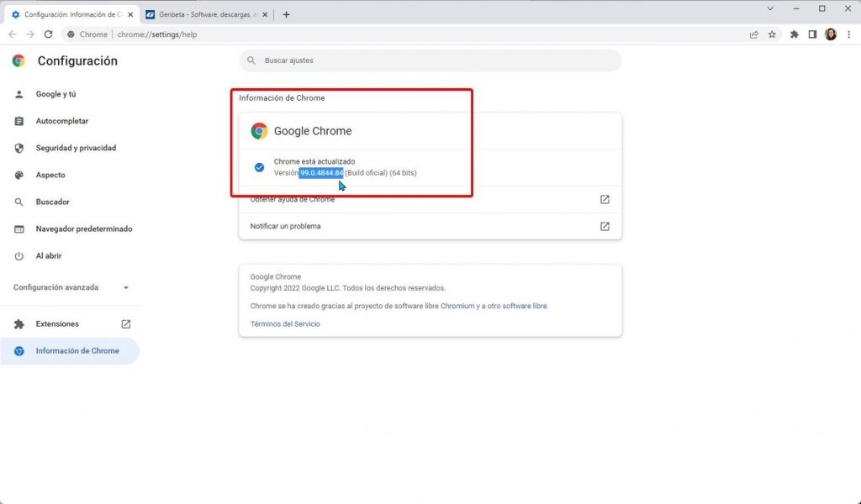
Task: Open the Extensions puzzle icon in toolbar
Action: 795,34
